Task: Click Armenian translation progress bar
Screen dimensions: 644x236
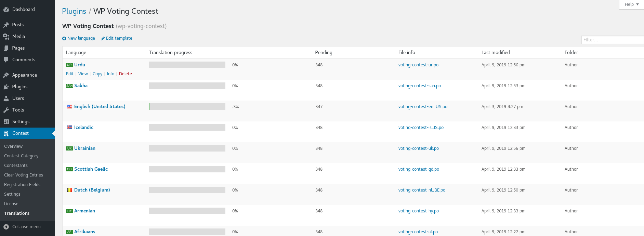Action: 187,211
